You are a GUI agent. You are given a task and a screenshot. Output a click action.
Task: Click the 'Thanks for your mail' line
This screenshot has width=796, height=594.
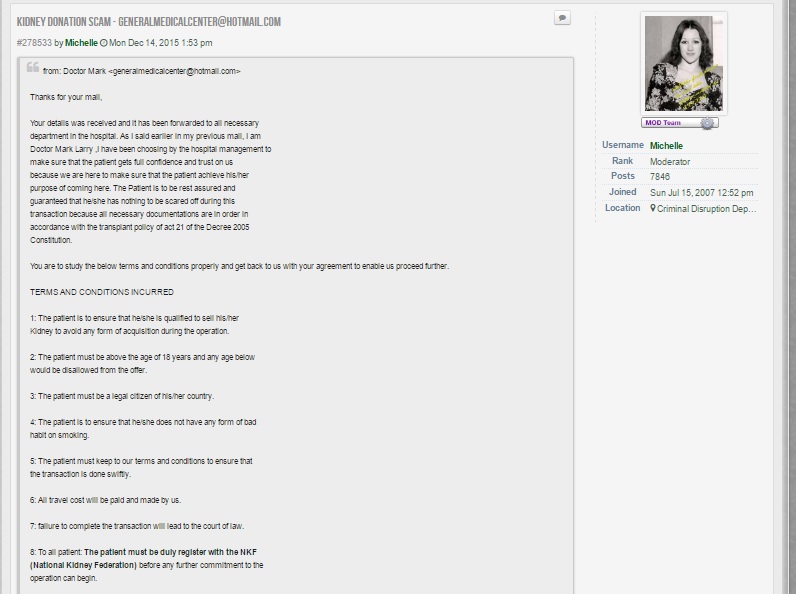pyautogui.click(x=66, y=97)
